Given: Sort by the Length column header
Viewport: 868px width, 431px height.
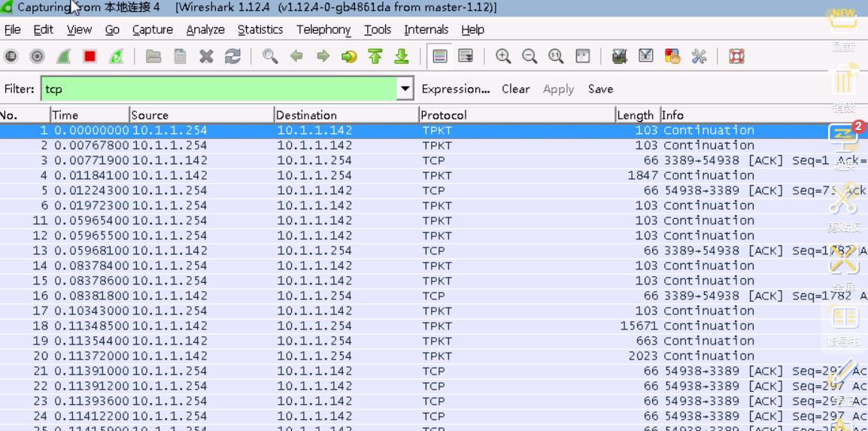Looking at the screenshot, I should click(639, 115).
